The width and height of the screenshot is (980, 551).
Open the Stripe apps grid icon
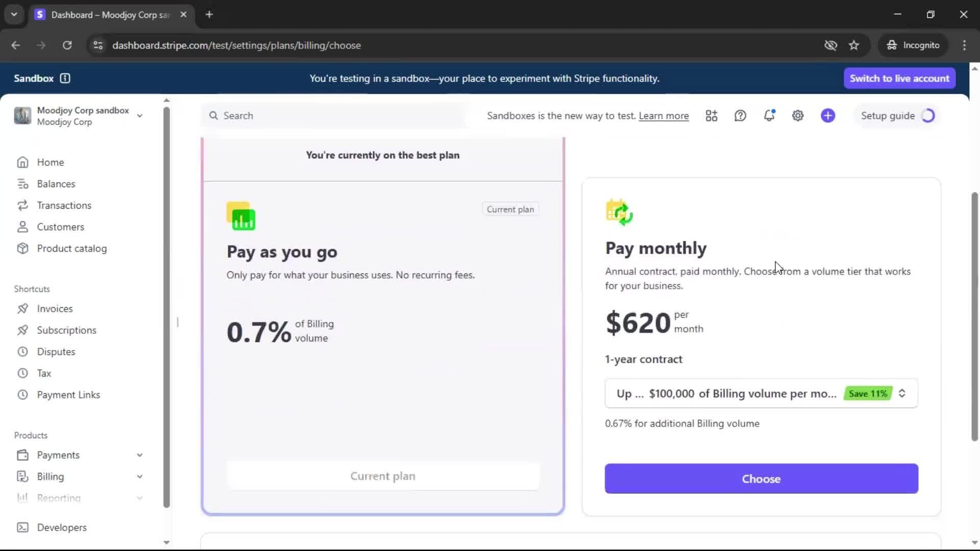pos(712,116)
